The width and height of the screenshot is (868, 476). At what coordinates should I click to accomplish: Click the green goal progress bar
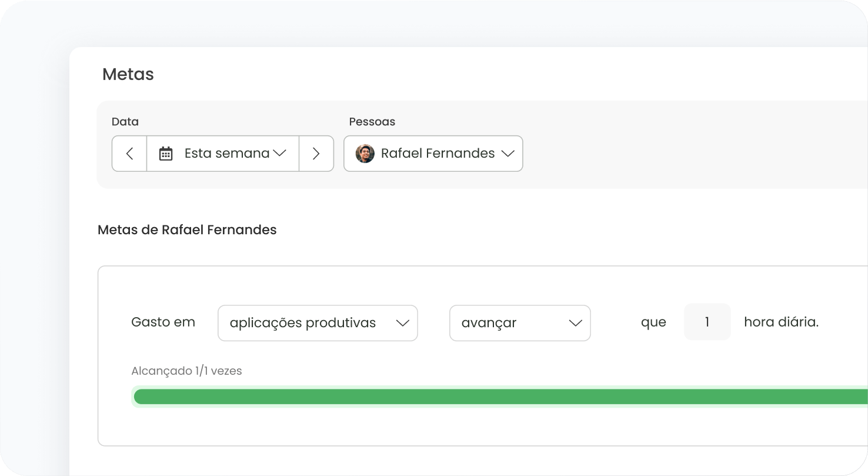point(500,397)
